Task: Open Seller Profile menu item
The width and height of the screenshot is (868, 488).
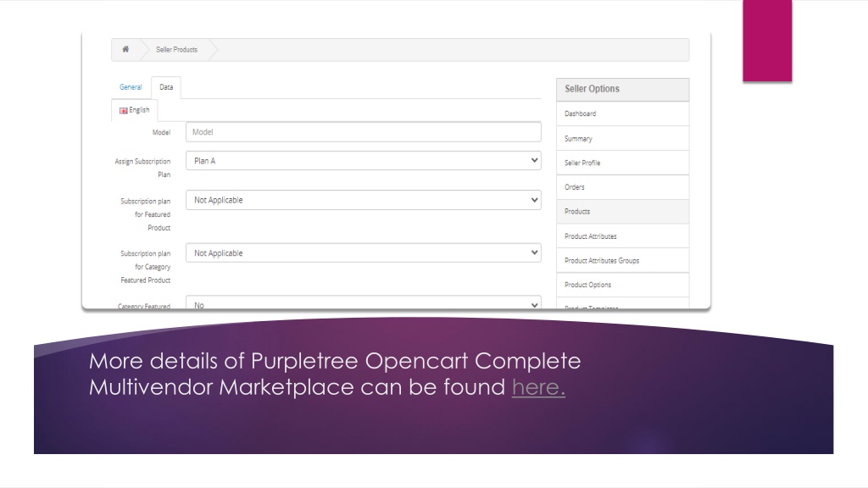Action: coord(623,163)
